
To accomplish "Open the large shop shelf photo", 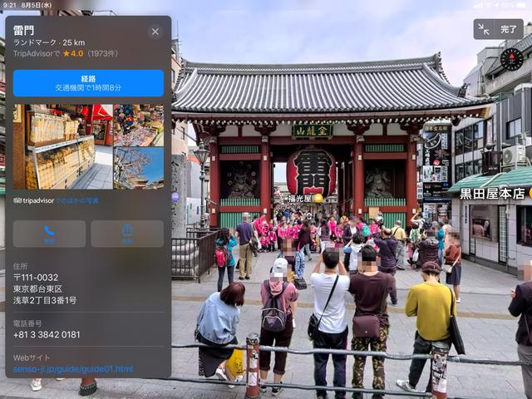I will (62, 147).
